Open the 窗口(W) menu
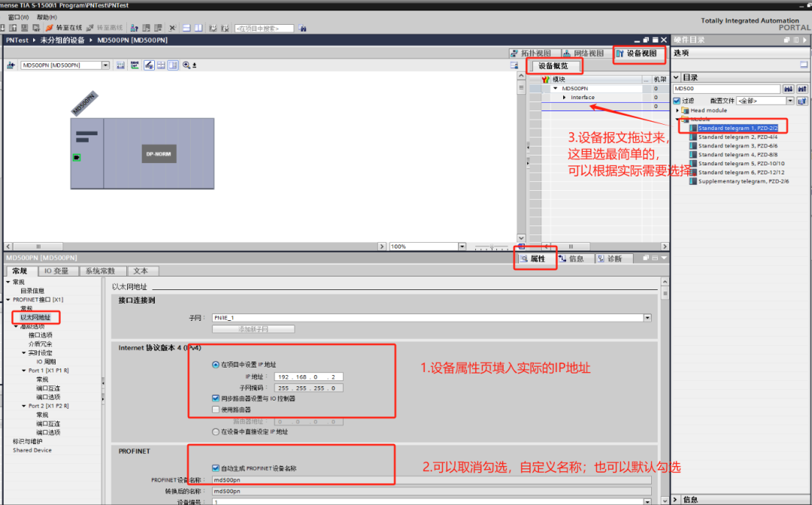The width and height of the screenshot is (812, 505). (19, 17)
